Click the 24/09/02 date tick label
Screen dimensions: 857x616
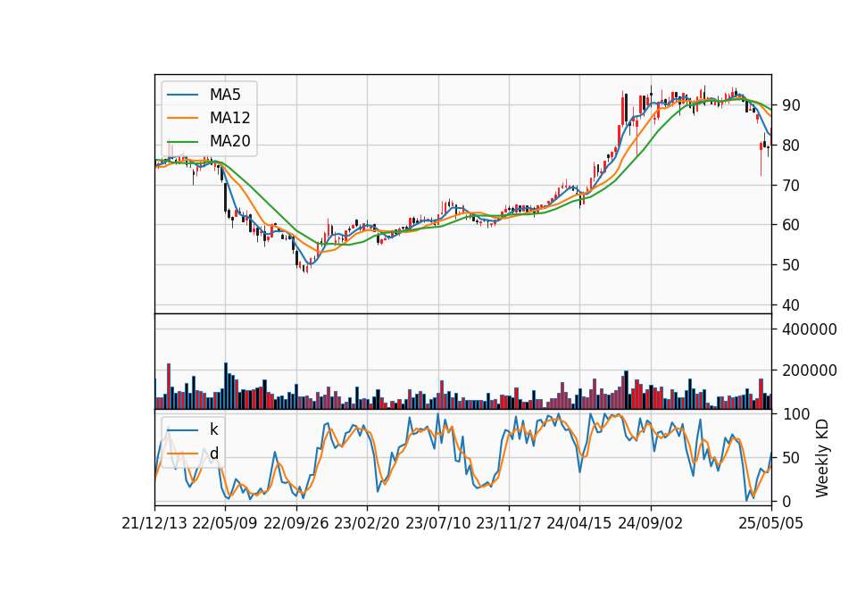[651, 523]
